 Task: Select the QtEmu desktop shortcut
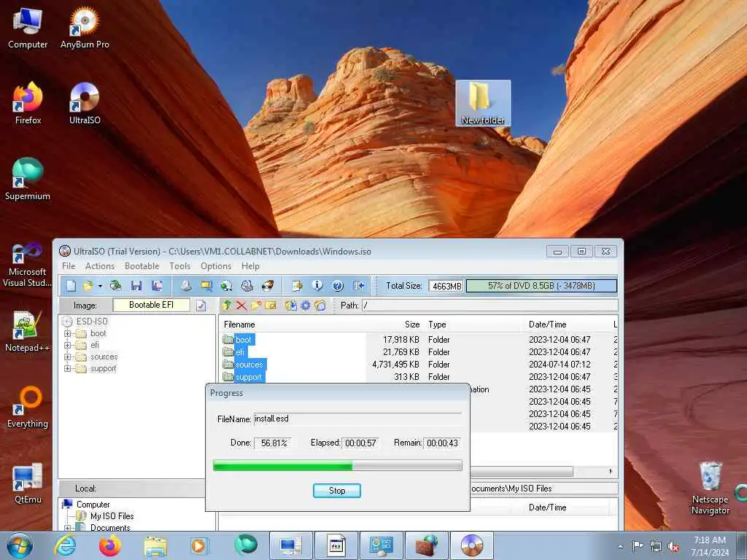[x=28, y=483]
